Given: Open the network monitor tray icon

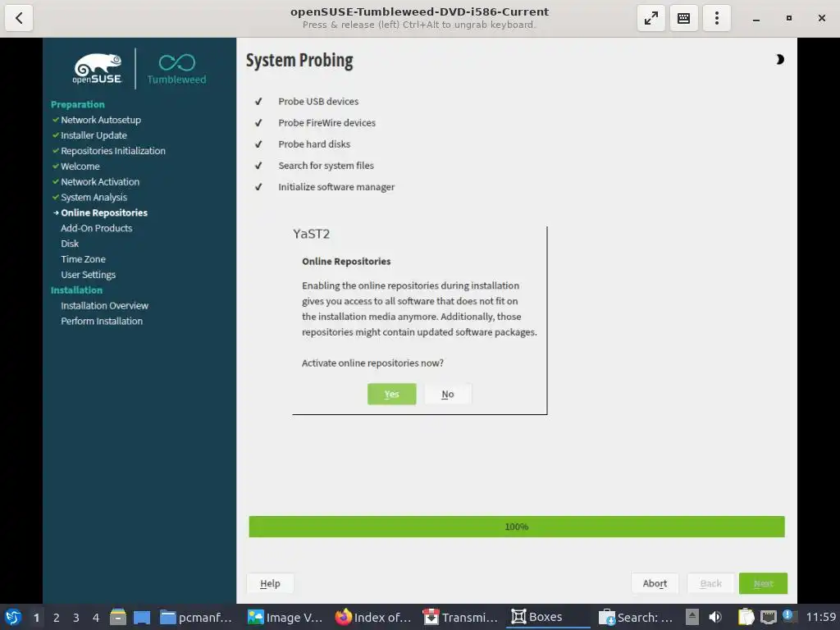Looking at the screenshot, I should coord(769,617).
